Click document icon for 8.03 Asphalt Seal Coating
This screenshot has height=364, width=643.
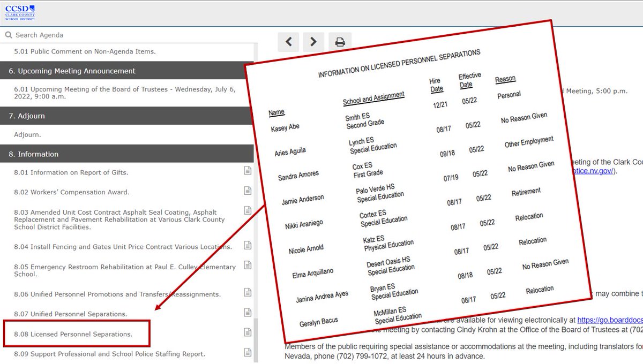(x=248, y=210)
